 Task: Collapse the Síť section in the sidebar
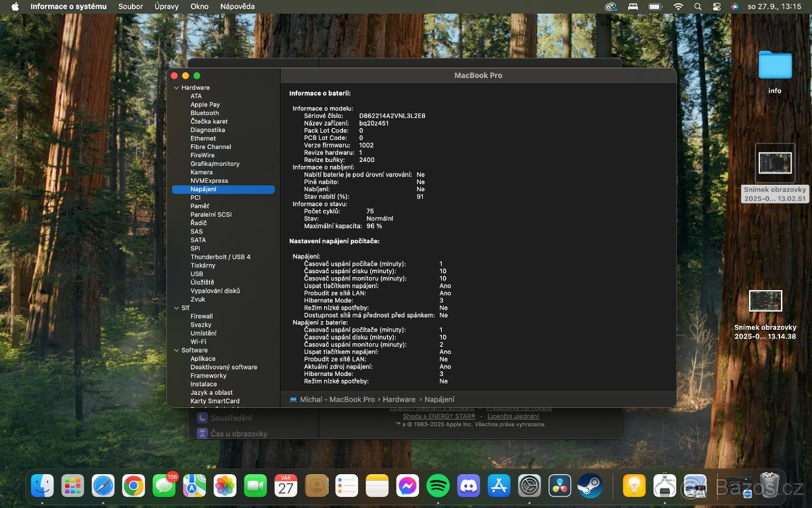click(x=177, y=308)
